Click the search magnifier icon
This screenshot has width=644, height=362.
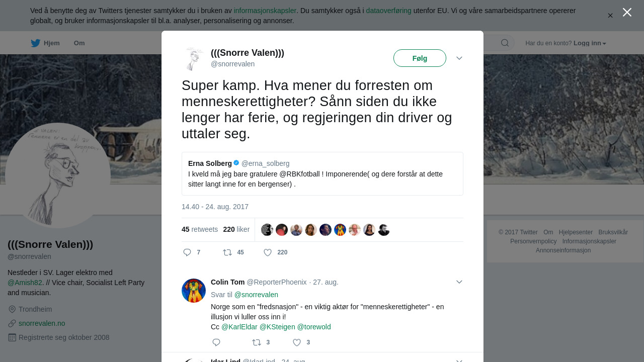click(505, 43)
